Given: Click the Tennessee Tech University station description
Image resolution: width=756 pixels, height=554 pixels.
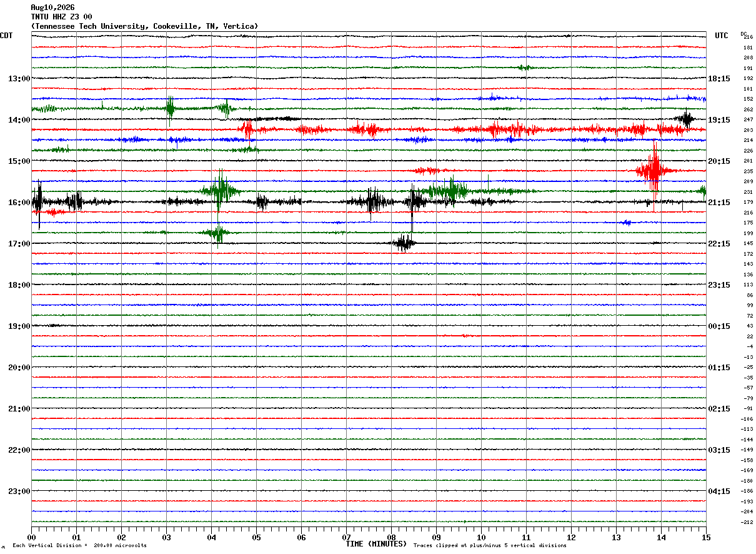Looking at the screenshot, I should tap(144, 26).
